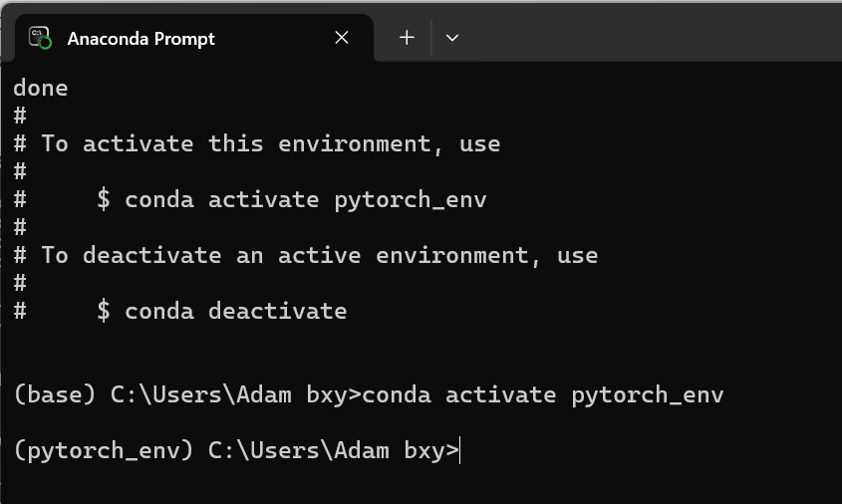Click the typed 'conda activate pytorch_env' command
This screenshot has height=504, width=842.
(543, 395)
